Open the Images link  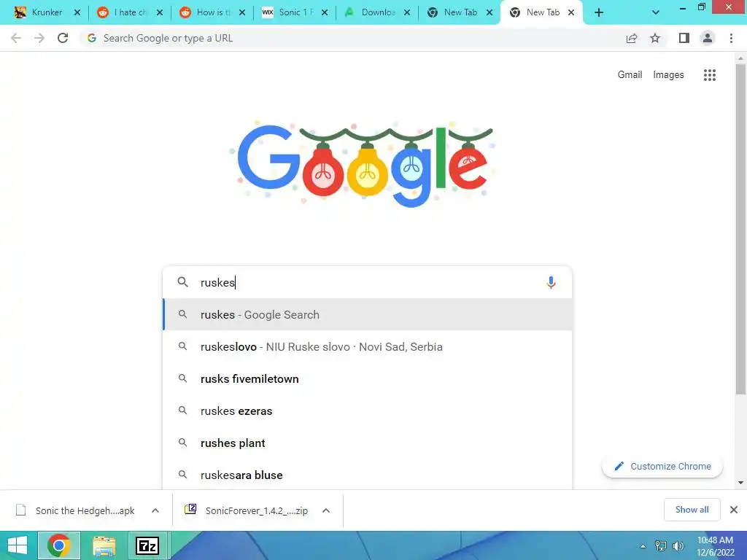668,75
